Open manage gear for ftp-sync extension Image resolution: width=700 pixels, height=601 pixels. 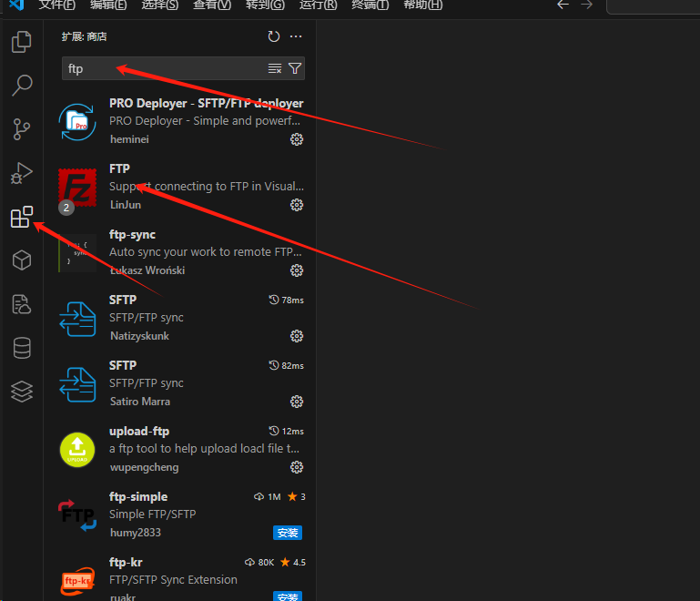click(x=297, y=270)
